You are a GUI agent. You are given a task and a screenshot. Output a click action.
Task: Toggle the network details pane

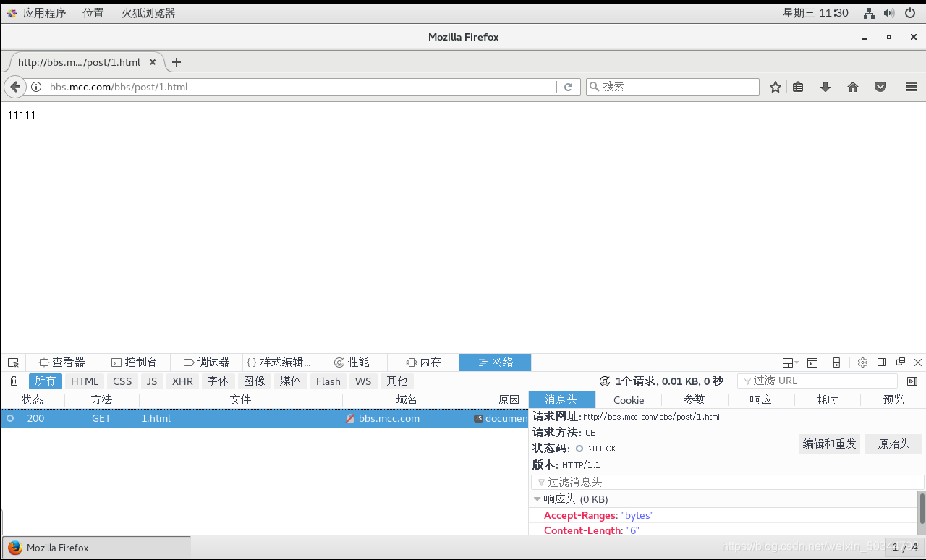(x=912, y=381)
